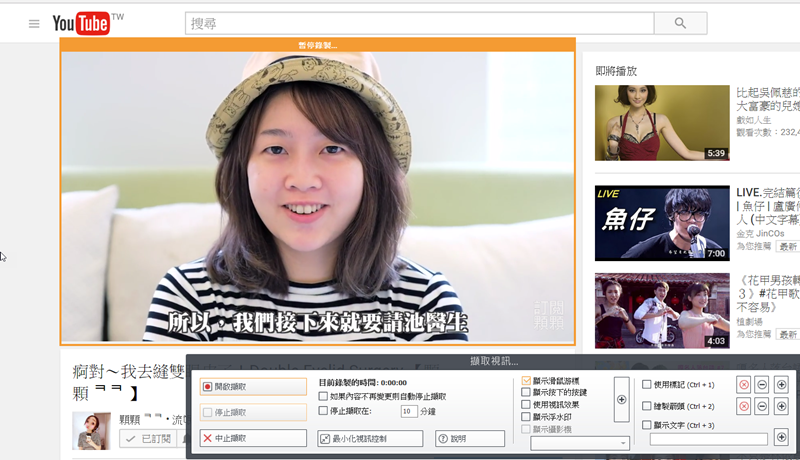Open the 植劇場 channel link
Viewport: 800px width, 460px height.
coord(749,321)
